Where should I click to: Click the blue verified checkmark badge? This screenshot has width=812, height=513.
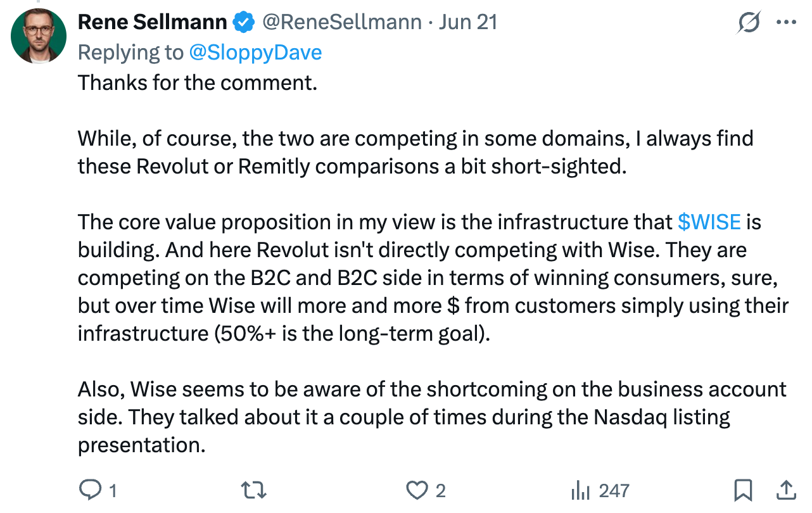pyautogui.click(x=243, y=23)
